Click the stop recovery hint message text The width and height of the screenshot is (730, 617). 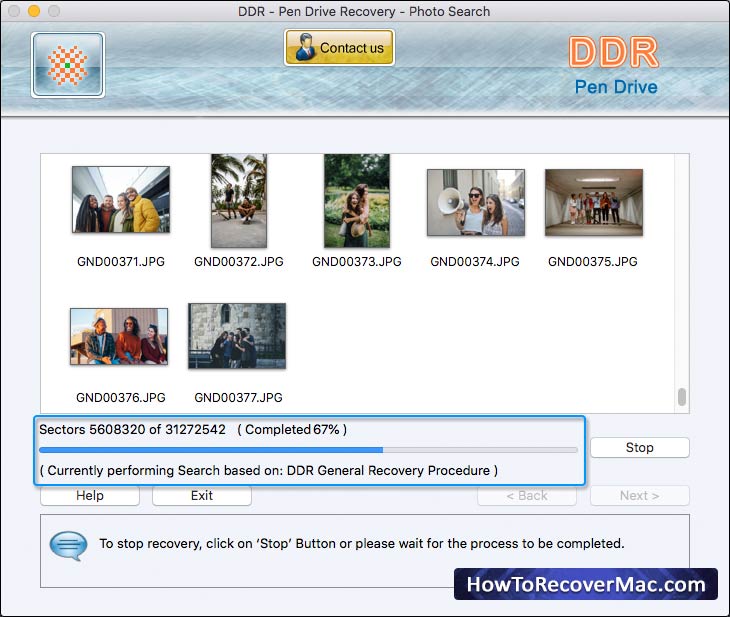pos(362,543)
